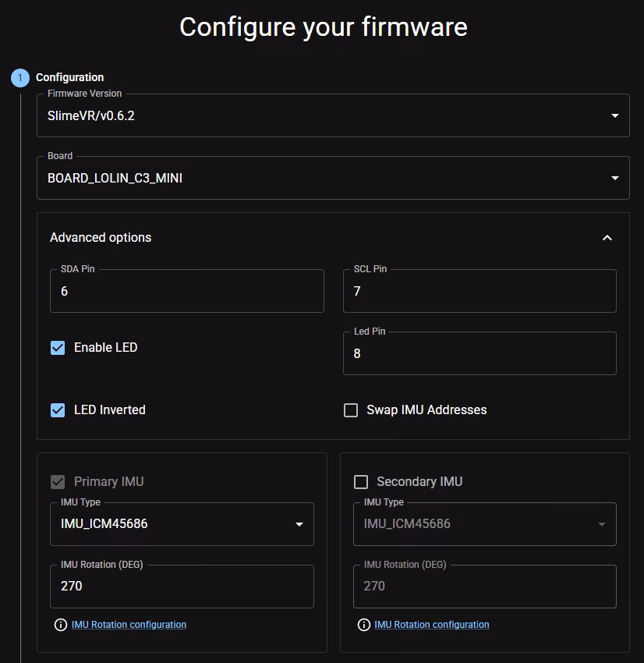Click the Firmware Version arrow icon
644x663 pixels.
click(x=615, y=115)
